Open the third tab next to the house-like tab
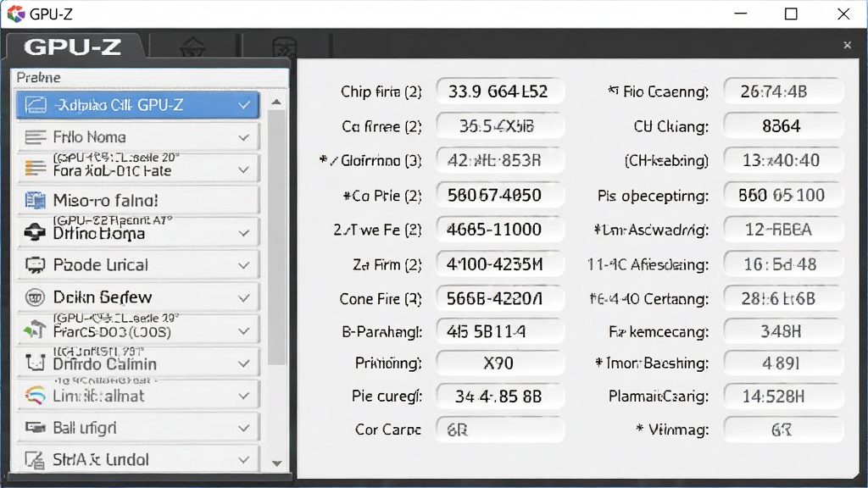 [285, 47]
